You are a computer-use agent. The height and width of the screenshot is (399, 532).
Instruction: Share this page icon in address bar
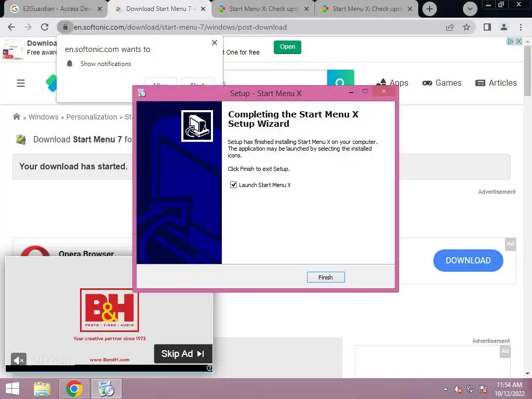450,27
